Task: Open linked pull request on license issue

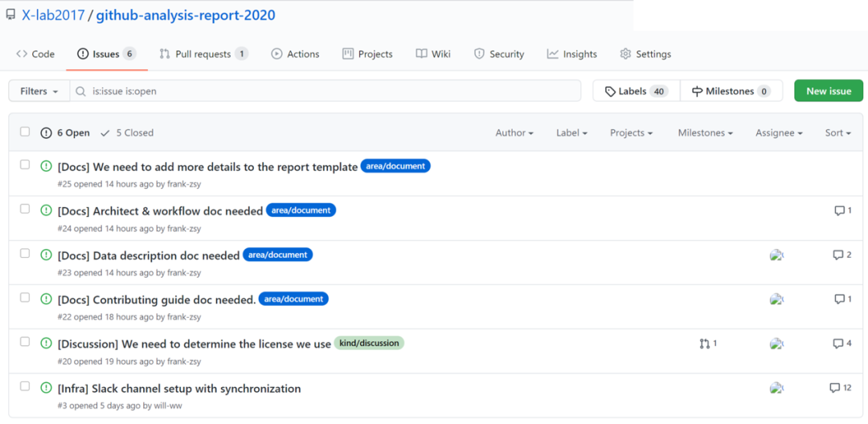Action: coord(708,343)
